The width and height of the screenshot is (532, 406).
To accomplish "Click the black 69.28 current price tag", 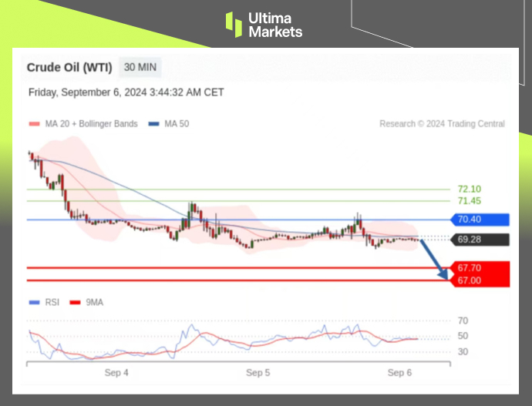I will point(480,240).
